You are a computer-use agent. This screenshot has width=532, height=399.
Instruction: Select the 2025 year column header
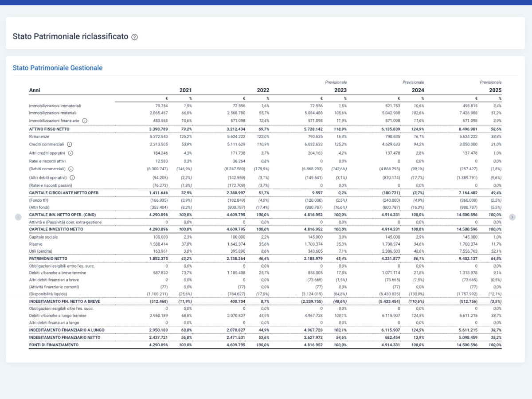click(495, 90)
